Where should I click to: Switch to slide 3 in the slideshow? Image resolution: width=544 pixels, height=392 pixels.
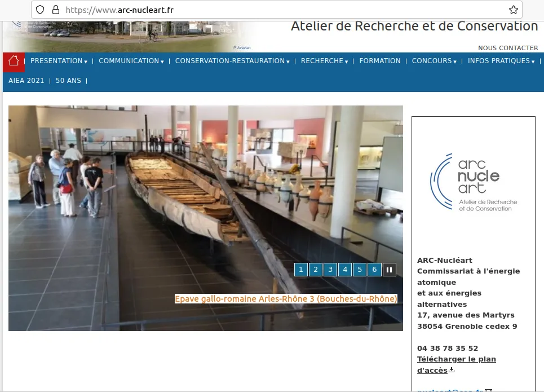330,270
